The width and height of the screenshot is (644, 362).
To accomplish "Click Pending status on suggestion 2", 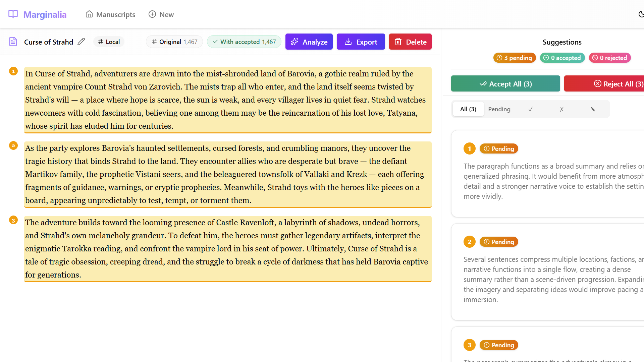I will (x=499, y=242).
